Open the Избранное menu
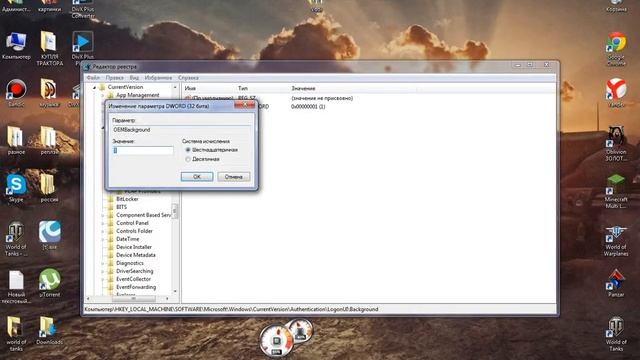640x360 pixels. 158,78
